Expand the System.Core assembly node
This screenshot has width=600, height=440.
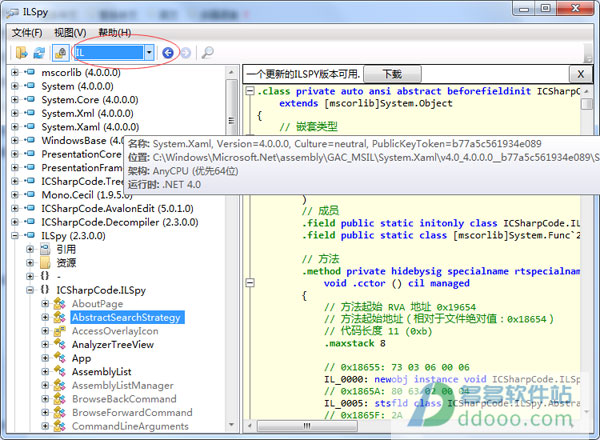pyautogui.click(x=15, y=99)
